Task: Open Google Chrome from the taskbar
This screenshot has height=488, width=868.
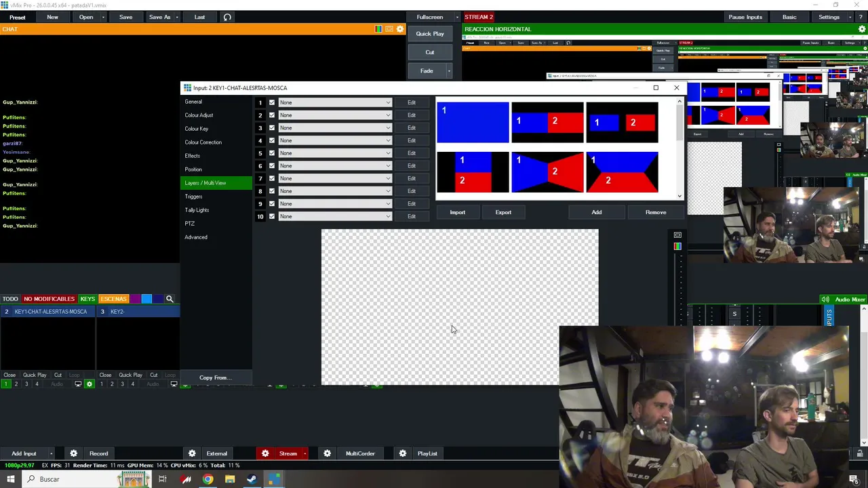Action: pos(208,479)
